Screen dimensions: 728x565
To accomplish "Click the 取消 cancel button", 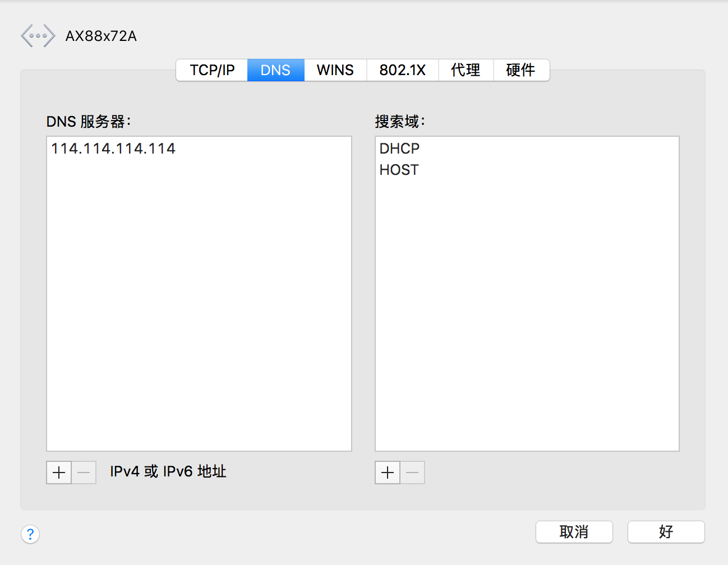I will click(574, 532).
